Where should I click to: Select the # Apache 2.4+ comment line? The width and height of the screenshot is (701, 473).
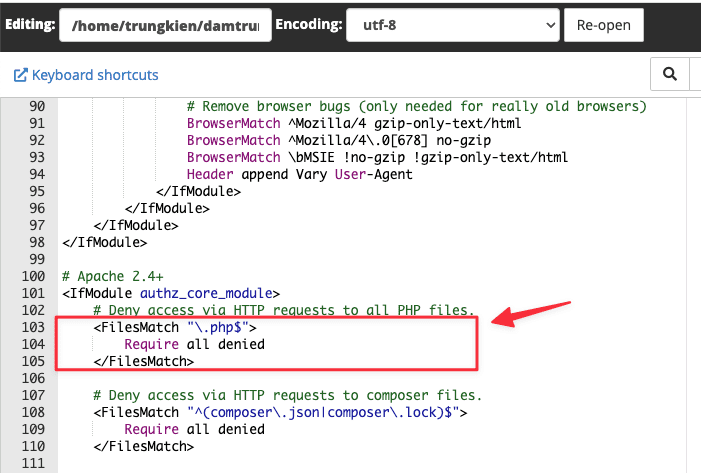114,276
